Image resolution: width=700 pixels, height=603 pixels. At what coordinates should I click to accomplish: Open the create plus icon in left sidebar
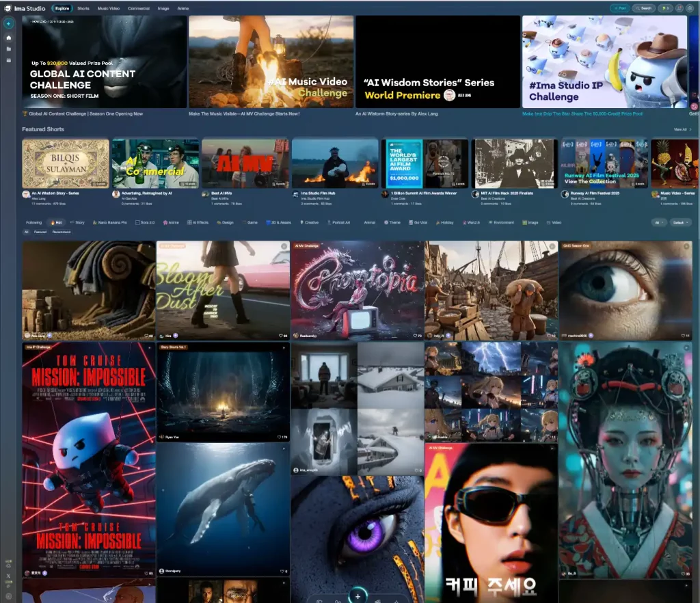pyautogui.click(x=8, y=23)
